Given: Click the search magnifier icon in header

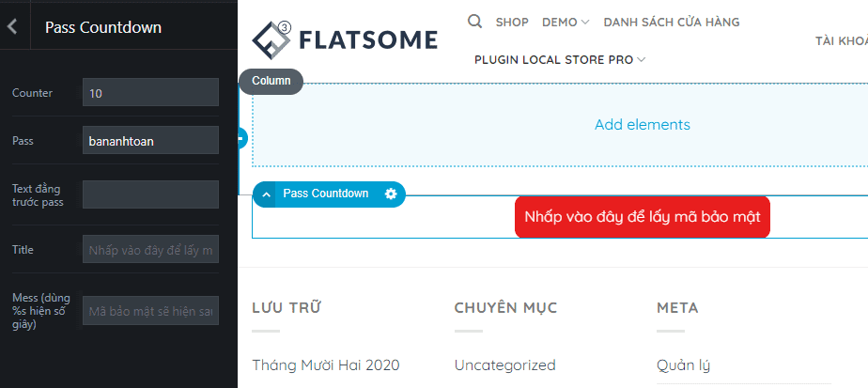Looking at the screenshot, I should point(475,21).
